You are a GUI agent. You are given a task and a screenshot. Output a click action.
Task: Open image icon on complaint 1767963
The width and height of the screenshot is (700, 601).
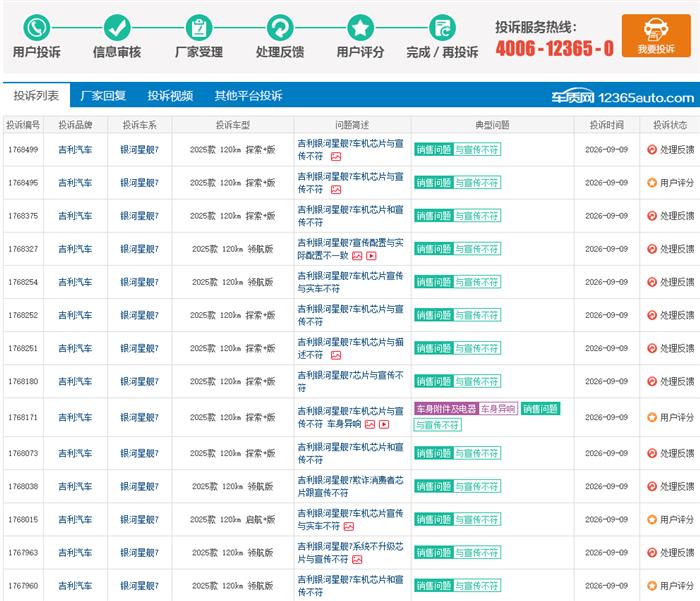357,559
